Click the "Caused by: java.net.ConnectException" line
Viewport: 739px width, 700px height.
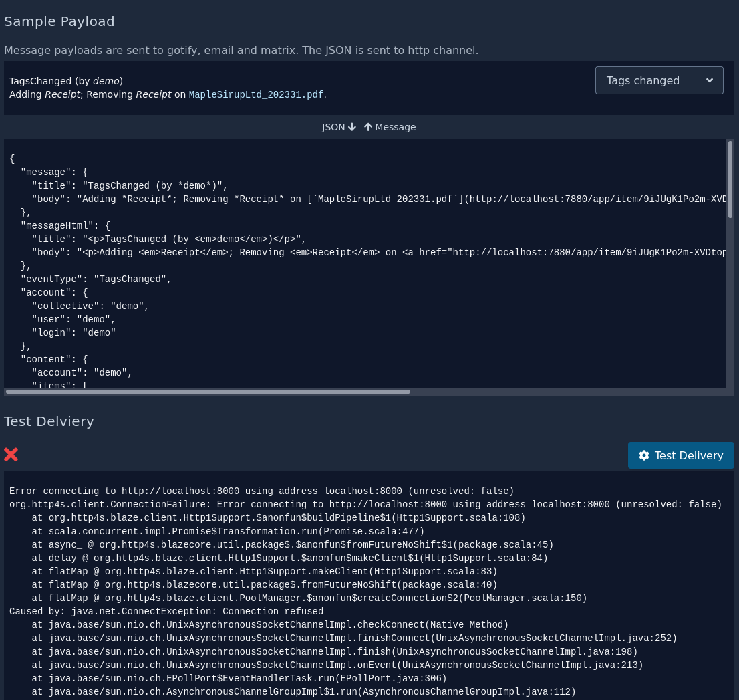[x=166, y=611]
